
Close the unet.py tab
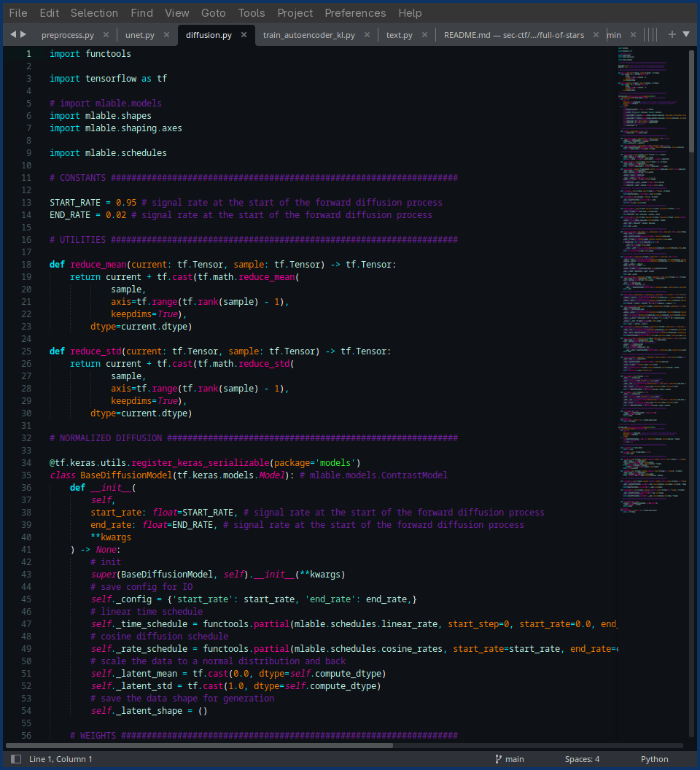pos(166,34)
